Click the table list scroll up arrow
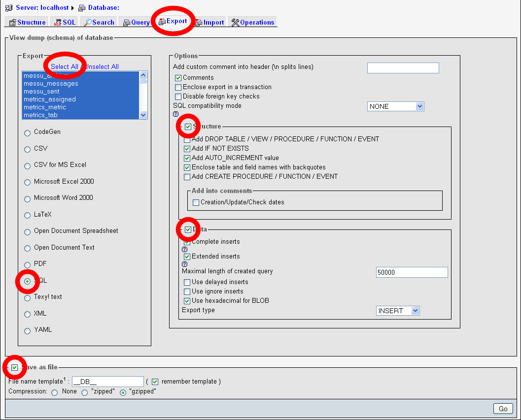The height and width of the screenshot is (420, 521). [x=143, y=75]
